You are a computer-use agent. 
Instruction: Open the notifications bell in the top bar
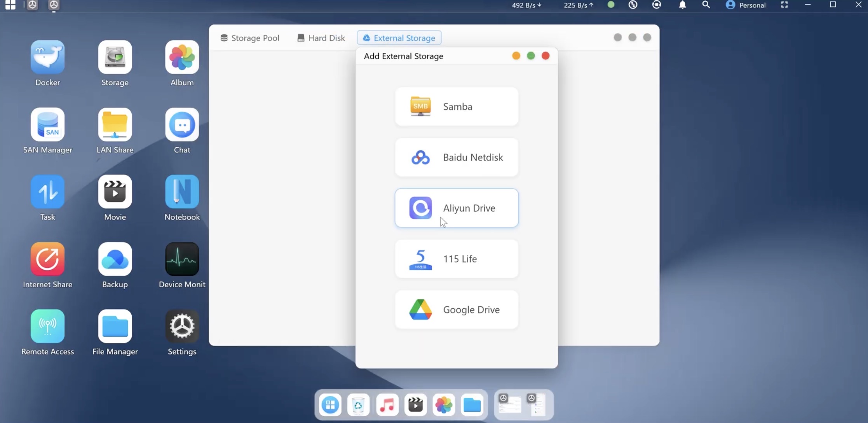[x=682, y=5]
